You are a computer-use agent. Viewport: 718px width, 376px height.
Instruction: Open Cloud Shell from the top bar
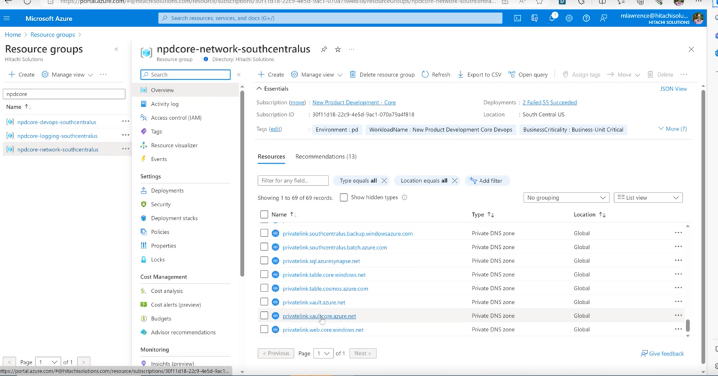click(x=517, y=18)
